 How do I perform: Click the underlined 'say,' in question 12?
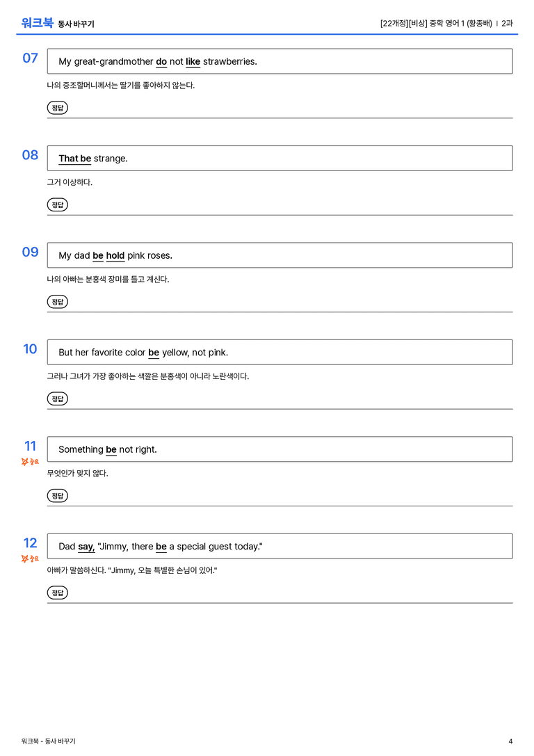pyautogui.click(x=86, y=547)
